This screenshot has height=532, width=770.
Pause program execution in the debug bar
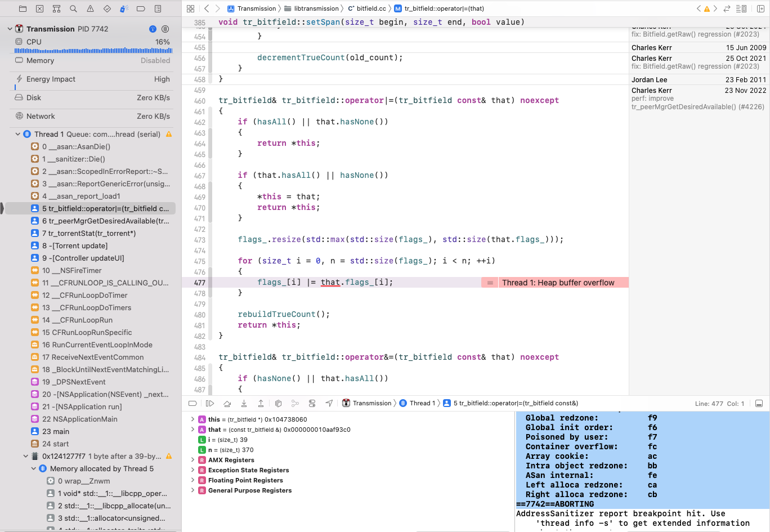point(210,403)
